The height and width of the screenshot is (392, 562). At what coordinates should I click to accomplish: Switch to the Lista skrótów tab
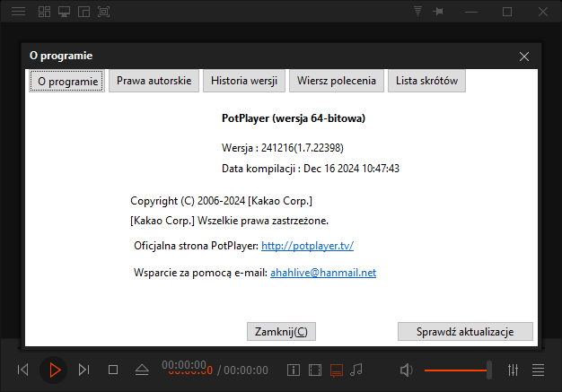426,81
